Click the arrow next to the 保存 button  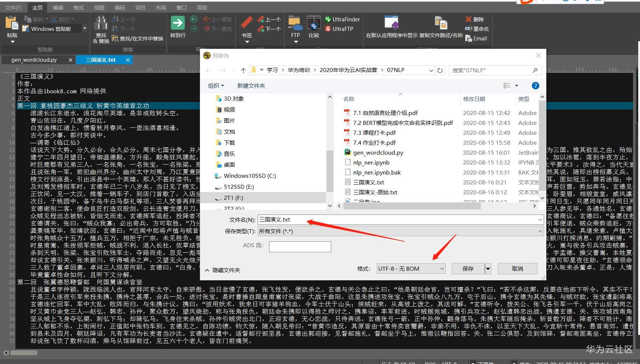[x=488, y=269]
